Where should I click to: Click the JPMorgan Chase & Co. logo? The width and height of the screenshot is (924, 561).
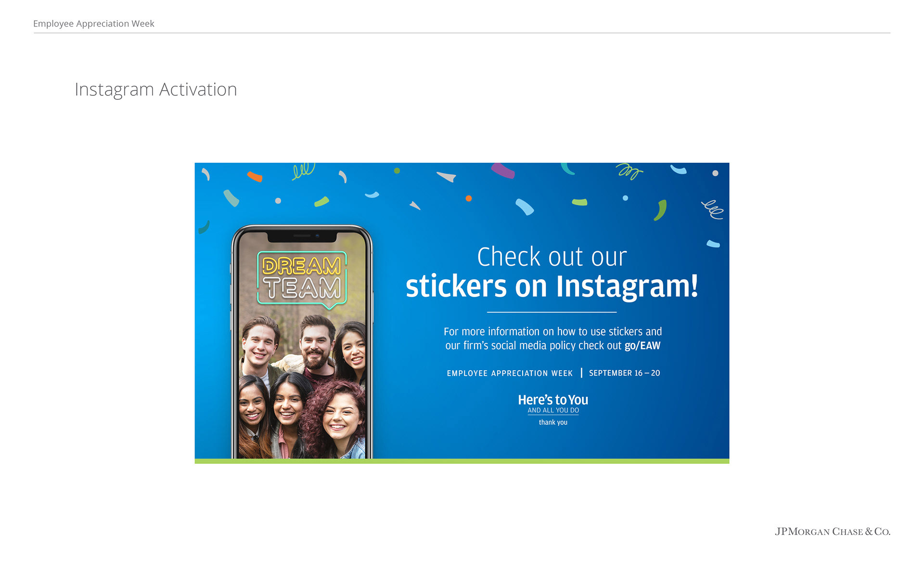pos(832,532)
